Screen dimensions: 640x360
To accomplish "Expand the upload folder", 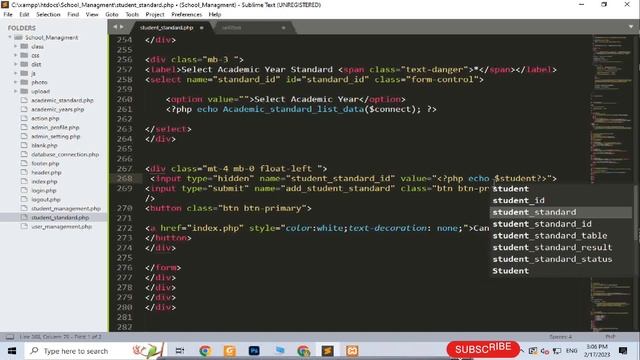I will [x=16, y=91].
